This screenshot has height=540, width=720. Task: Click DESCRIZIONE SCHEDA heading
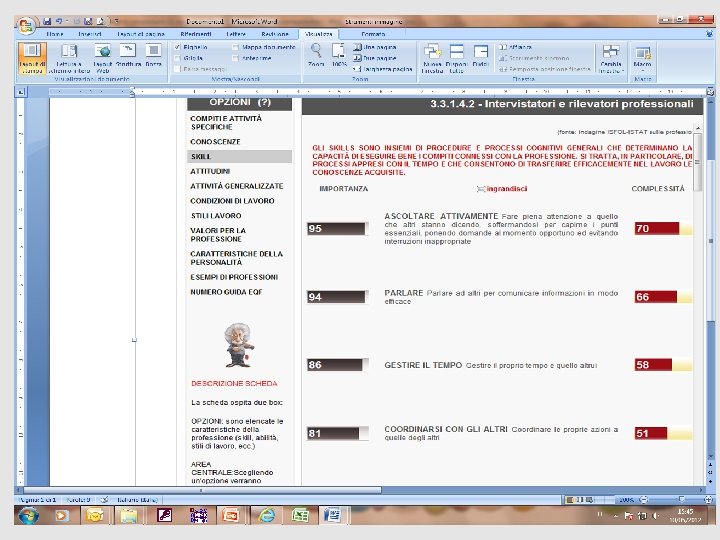[x=234, y=383]
